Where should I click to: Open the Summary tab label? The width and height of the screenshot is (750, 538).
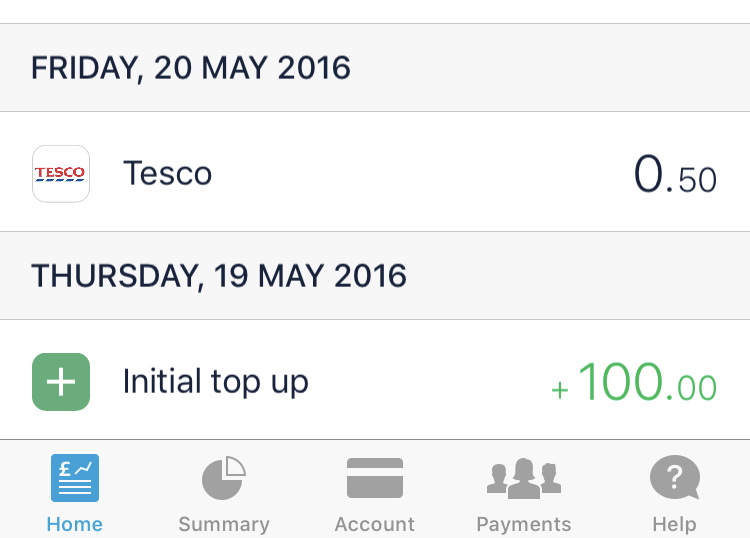(224, 524)
